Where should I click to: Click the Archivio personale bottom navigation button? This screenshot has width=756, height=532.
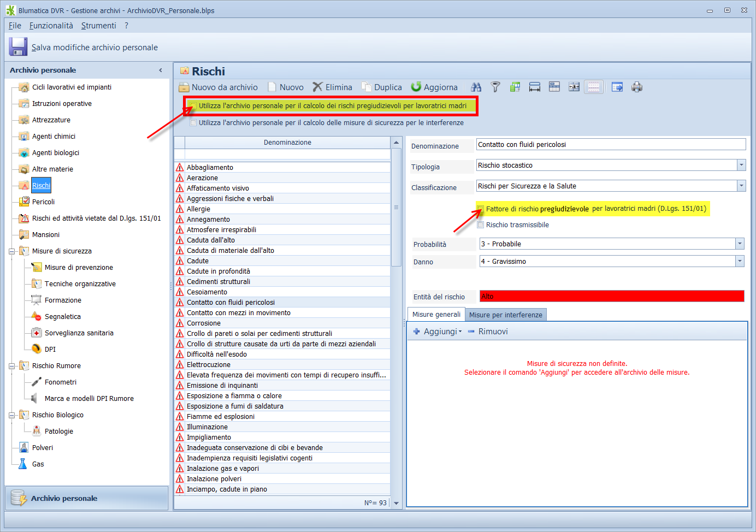[87, 498]
